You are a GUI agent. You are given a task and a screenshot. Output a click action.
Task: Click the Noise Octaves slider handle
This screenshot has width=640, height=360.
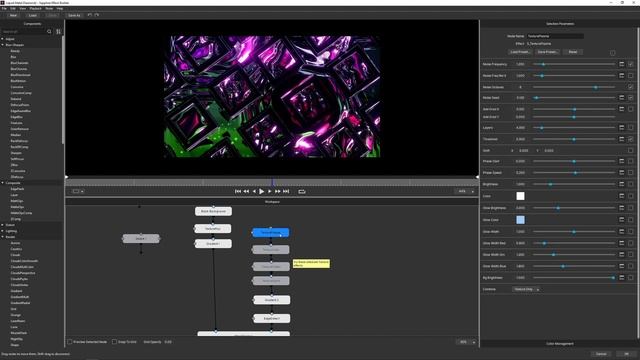point(596,87)
